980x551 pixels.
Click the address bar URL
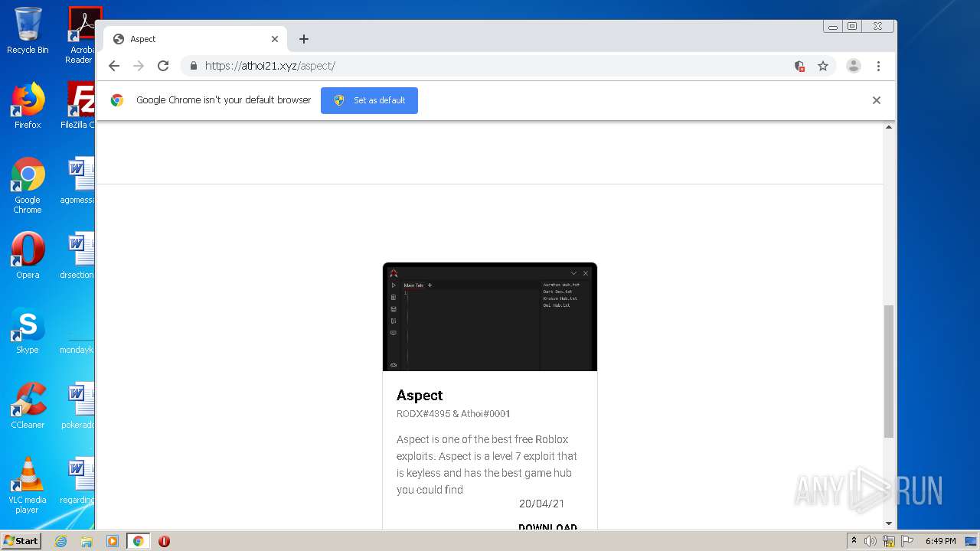click(270, 66)
